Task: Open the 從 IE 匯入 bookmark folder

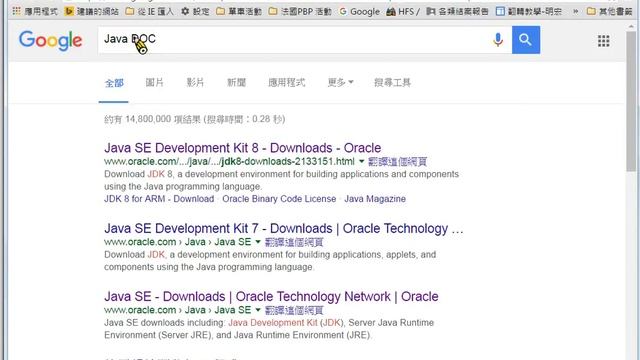Action: (x=149, y=11)
